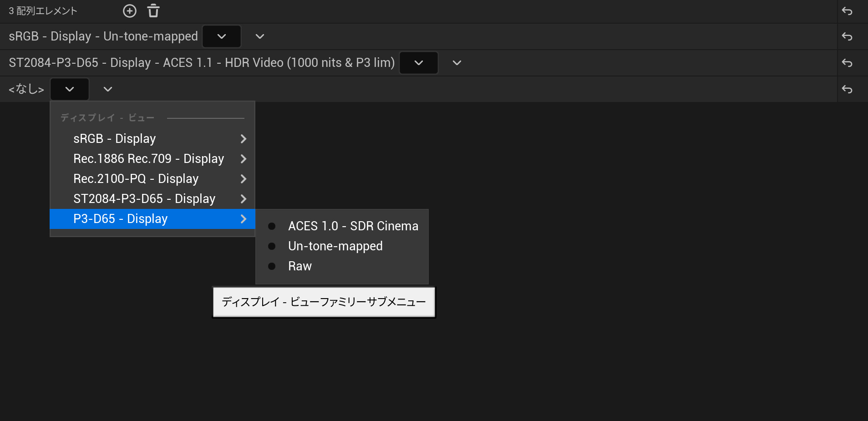
Task: Select the Raw view option
Action: tap(299, 266)
